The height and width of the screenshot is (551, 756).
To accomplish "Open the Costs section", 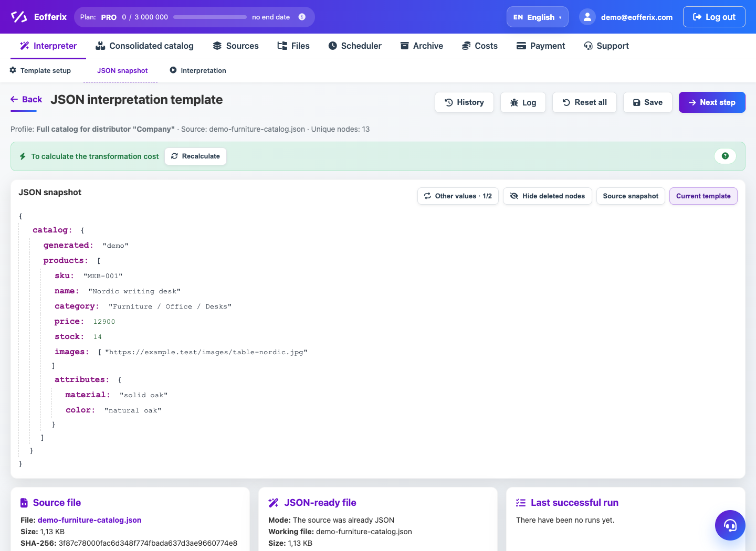I will coord(480,46).
